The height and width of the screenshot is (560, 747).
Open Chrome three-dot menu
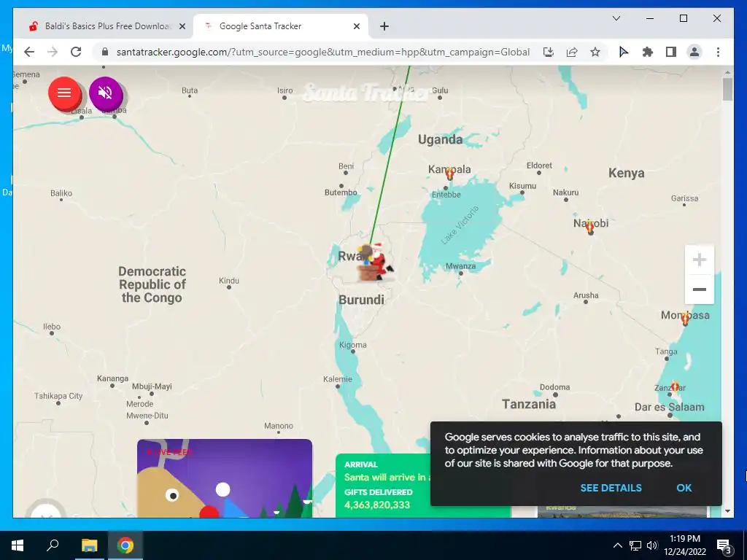click(718, 52)
